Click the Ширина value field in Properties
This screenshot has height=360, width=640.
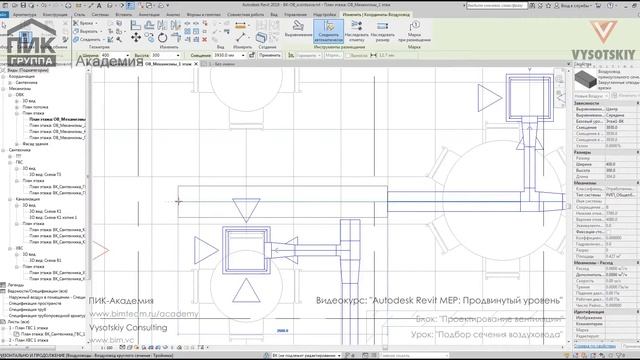click(x=621, y=164)
